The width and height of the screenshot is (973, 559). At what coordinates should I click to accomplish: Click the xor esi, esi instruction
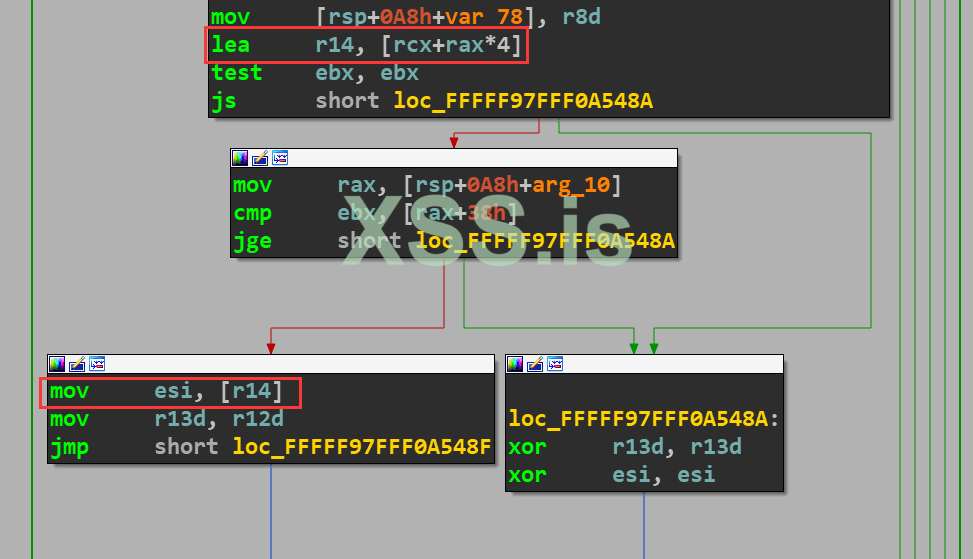point(612,475)
